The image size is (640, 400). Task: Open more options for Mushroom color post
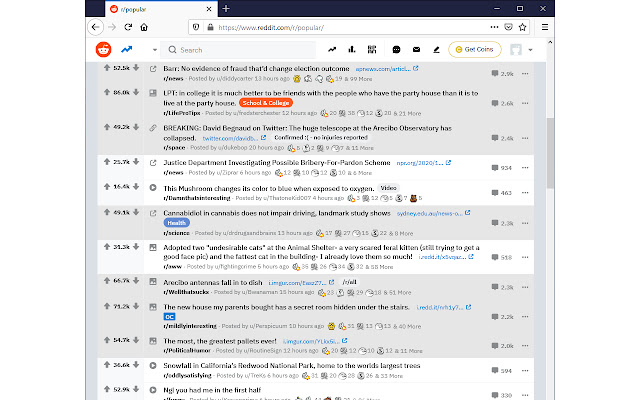point(525,193)
